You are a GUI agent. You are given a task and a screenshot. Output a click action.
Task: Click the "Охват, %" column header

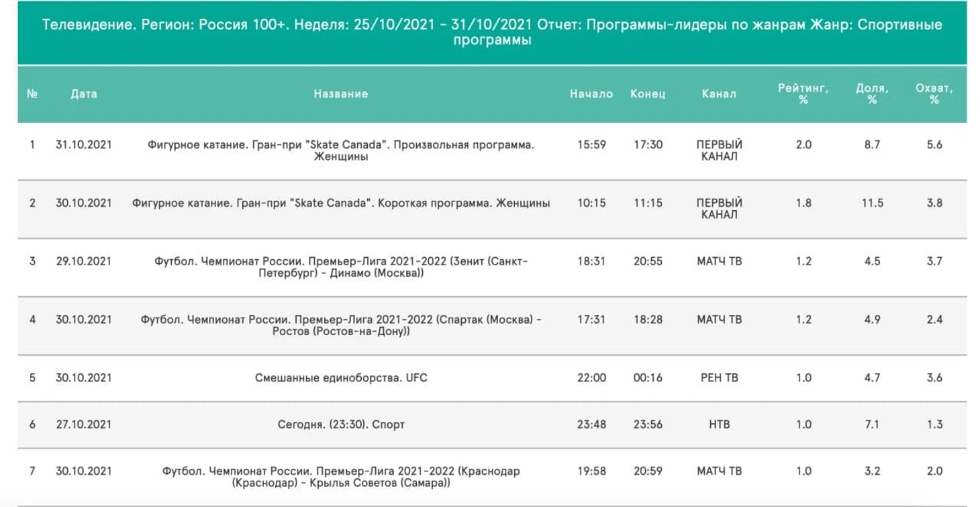(934, 94)
